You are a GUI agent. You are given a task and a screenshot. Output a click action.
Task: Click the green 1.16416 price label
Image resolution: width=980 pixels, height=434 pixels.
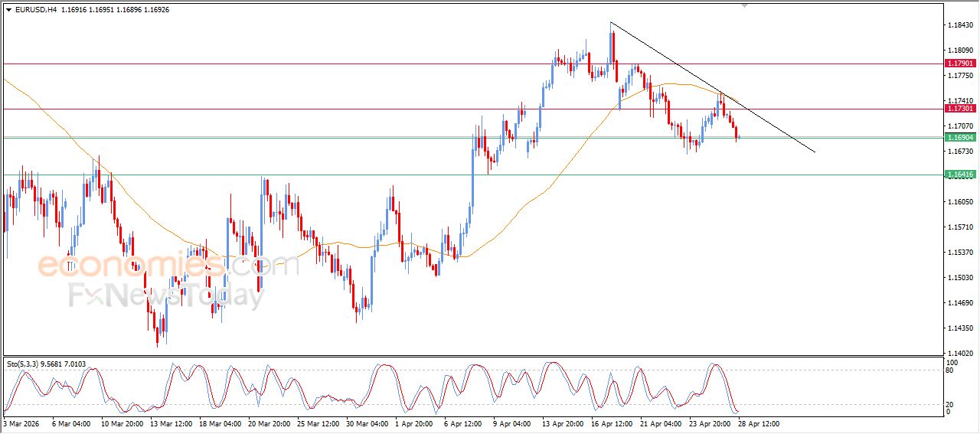point(959,175)
